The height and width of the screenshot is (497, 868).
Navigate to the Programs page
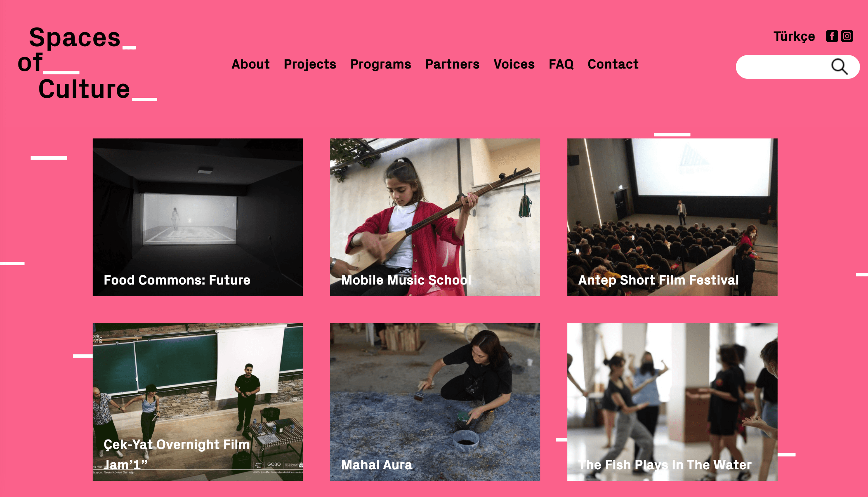pyautogui.click(x=381, y=64)
